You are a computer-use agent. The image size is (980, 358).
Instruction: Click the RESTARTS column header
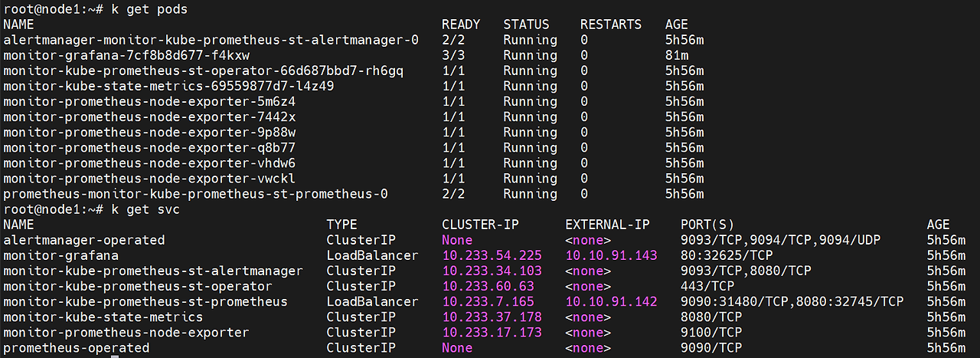coord(611,25)
